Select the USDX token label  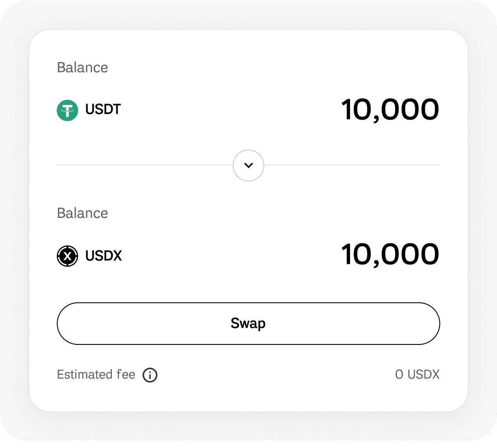tap(104, 256)
